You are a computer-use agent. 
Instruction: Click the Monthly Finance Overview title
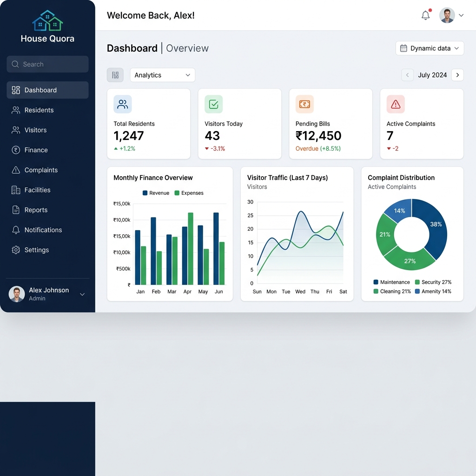tap(153, 178)
